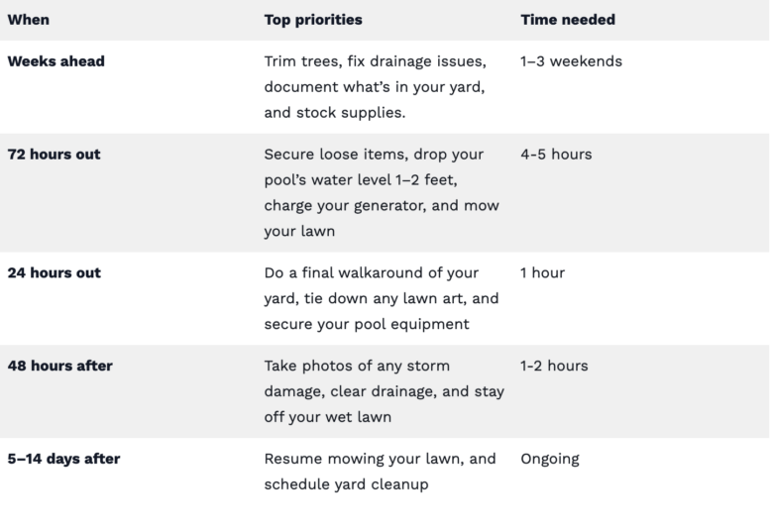Viewport: 773px width, 532px height.
Task: Click the '4-5 hours' time cell
Action: point(556,155)
